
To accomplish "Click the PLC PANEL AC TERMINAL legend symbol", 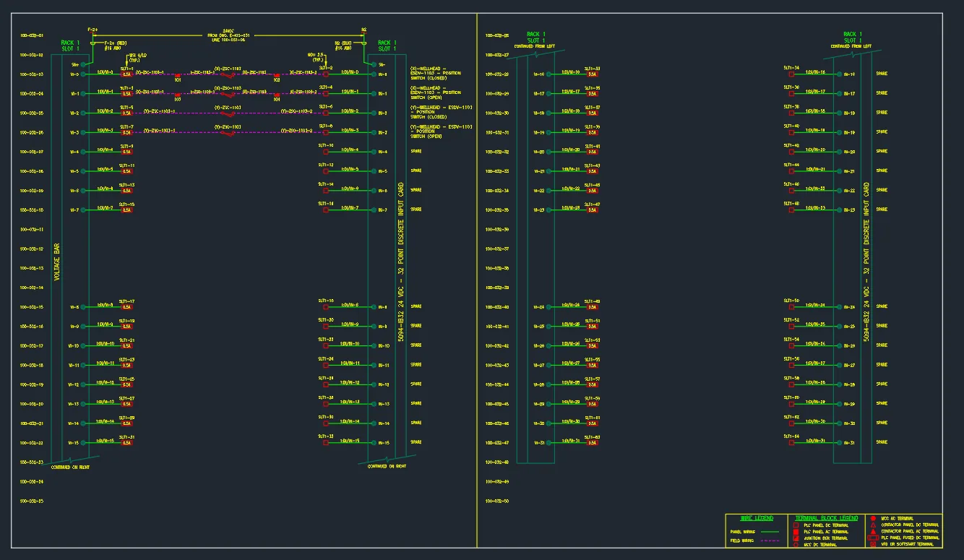I will [796, 532].
